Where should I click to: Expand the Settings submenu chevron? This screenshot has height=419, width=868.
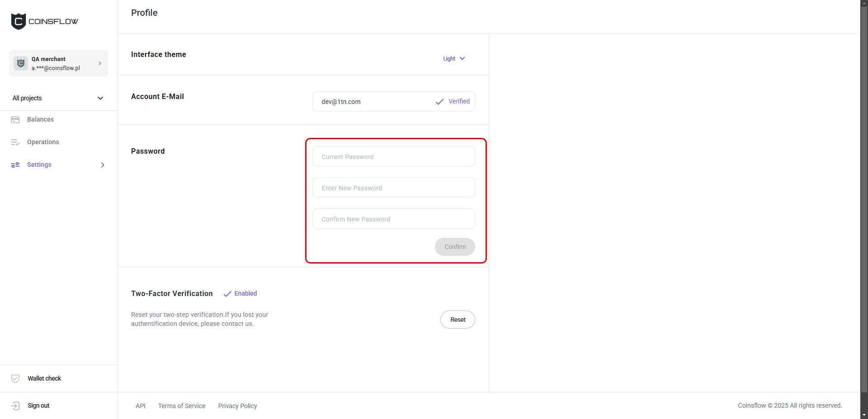pyautogui.click(x=103, y=165)
